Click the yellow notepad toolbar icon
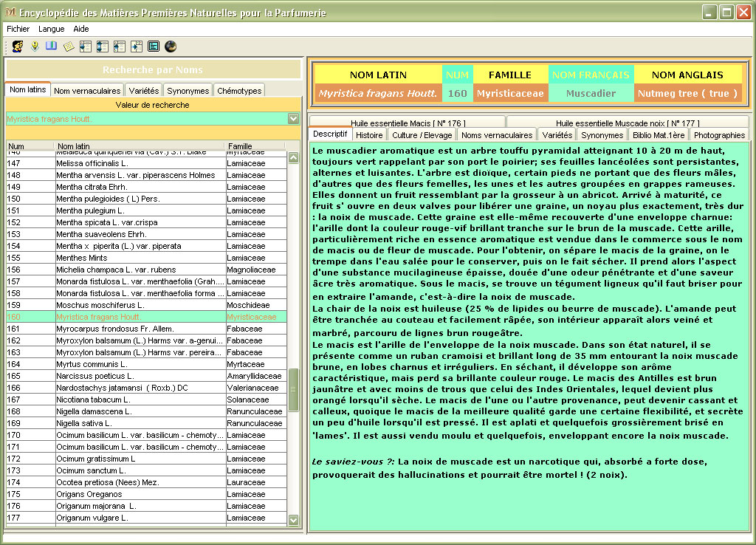 (69, 47)
